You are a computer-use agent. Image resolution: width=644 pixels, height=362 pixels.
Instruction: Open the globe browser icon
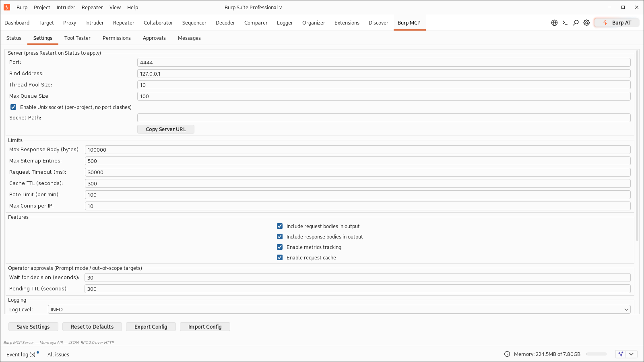coord(554,23)
